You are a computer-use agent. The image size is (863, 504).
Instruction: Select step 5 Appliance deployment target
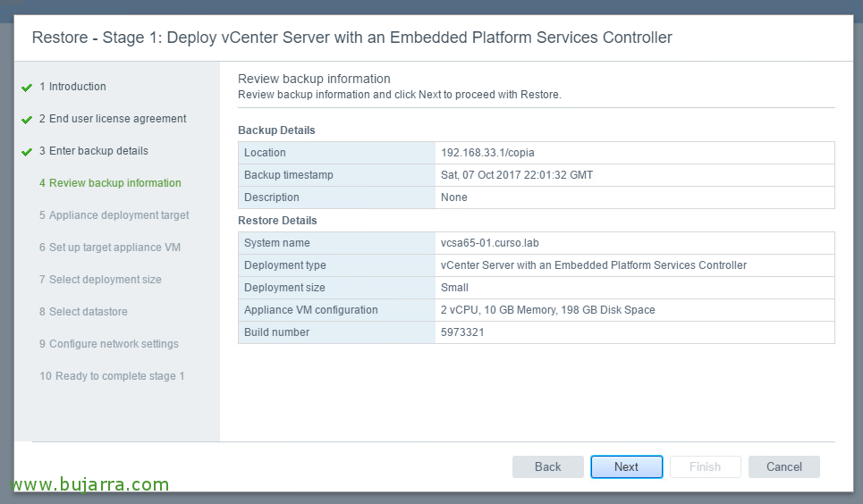114,215
